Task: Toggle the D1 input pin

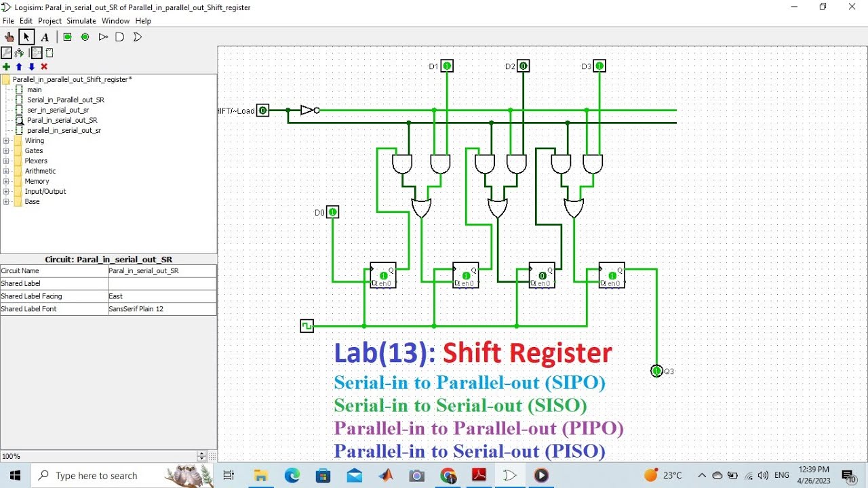Action: point(447,66)
